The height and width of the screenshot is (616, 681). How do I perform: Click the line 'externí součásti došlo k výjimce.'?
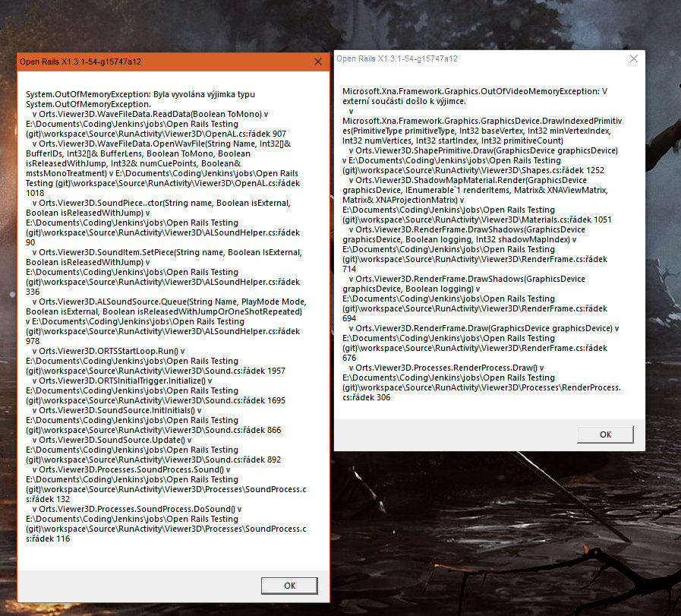pyautogui.click(x=404, y=101)
